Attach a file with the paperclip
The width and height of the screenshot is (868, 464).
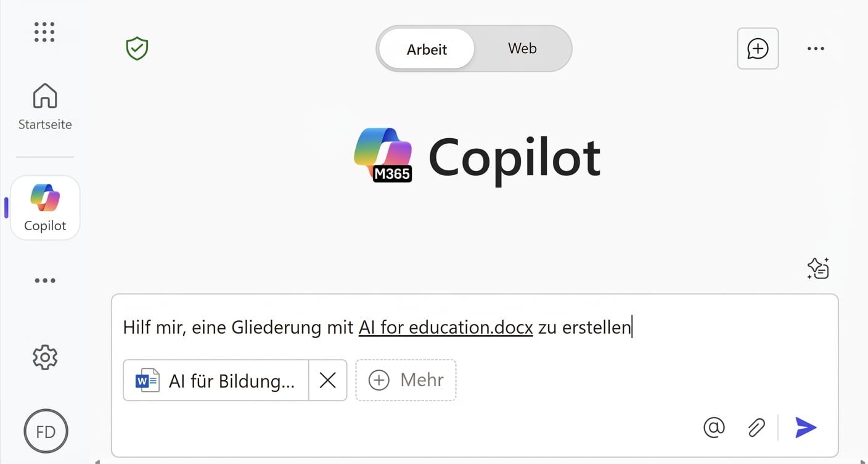click(x=756, y=427)
